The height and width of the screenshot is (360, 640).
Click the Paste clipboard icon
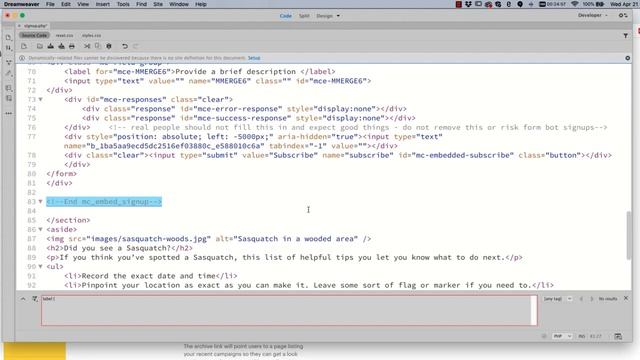tap(109, 46)
